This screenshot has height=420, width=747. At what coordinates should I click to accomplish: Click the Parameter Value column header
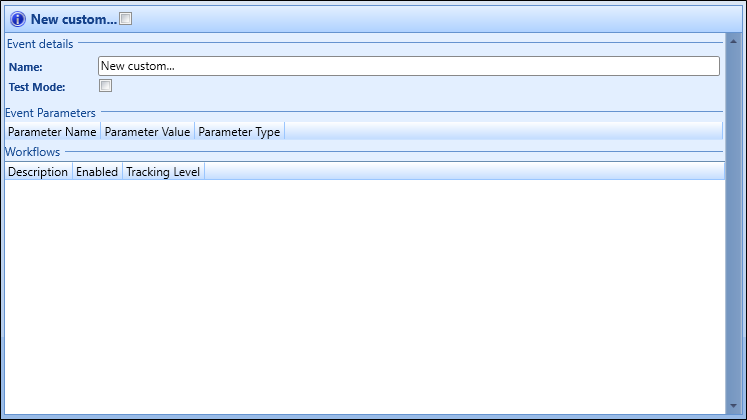[x=147, y=131]
